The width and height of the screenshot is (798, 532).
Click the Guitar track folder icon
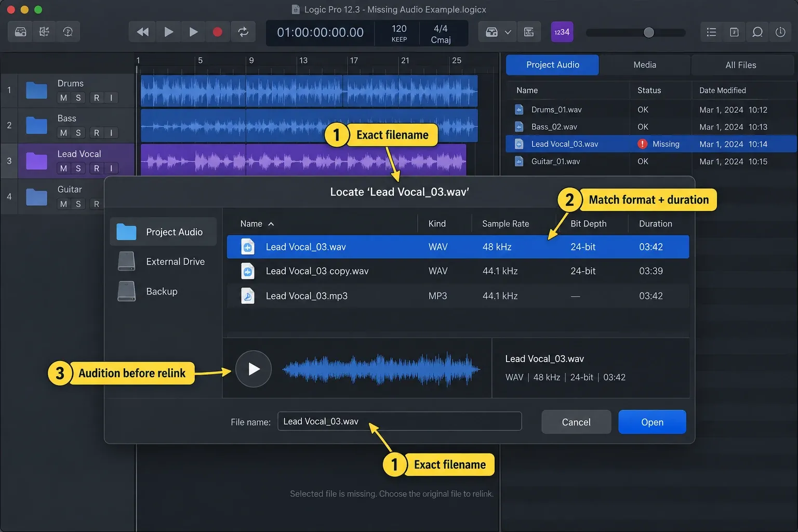coord(36,197)
